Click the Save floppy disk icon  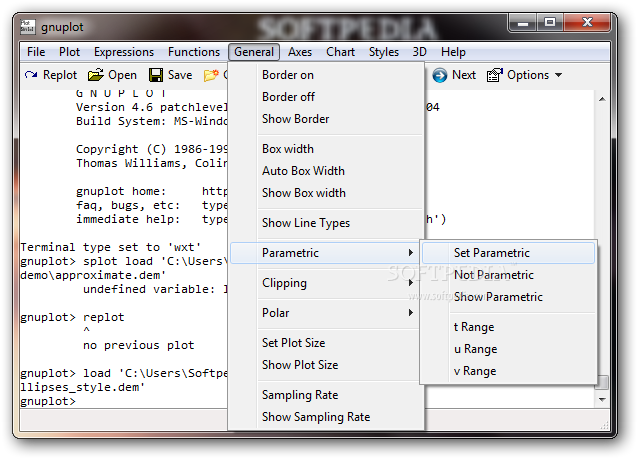pos(155,75)
